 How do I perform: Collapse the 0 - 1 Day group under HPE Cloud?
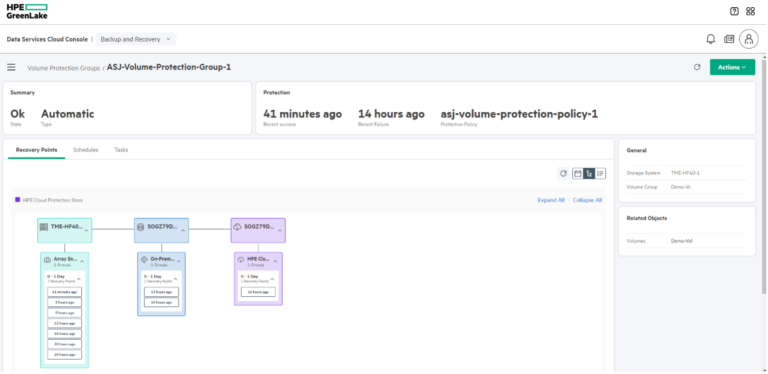[272, 279]
